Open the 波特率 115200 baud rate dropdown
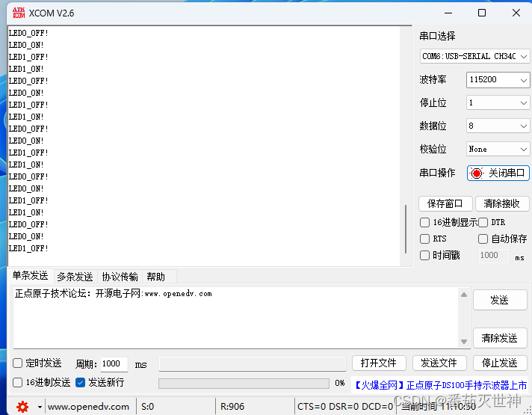The width and height of the screenshot is (532, 415). pyautogui.click(x=498, y=80)
